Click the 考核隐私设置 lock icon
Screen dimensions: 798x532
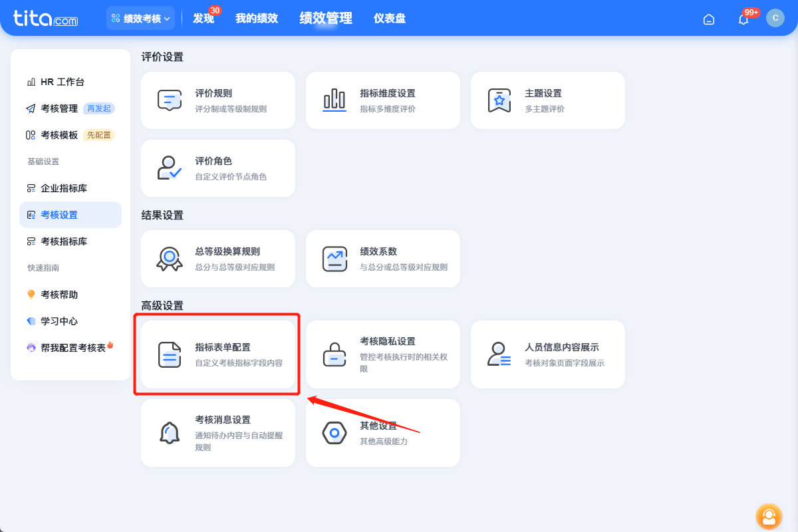(334, 354)
